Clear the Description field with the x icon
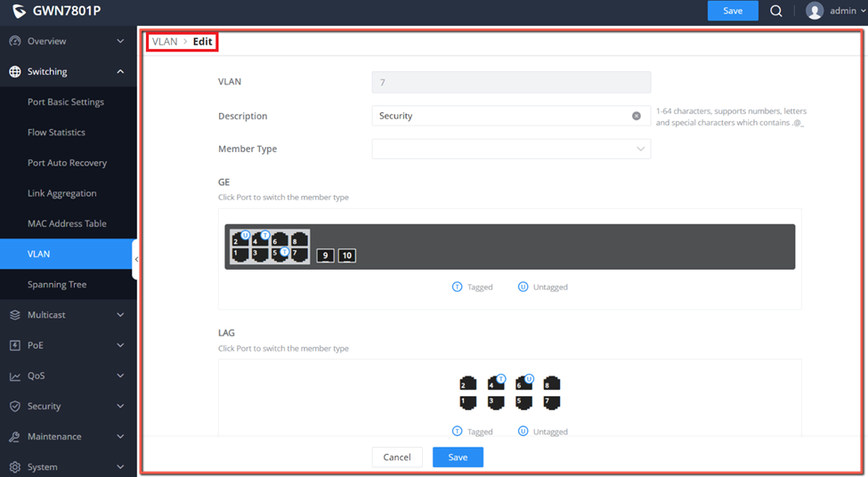The image size is (868, 477). click(x=637, y=116)
